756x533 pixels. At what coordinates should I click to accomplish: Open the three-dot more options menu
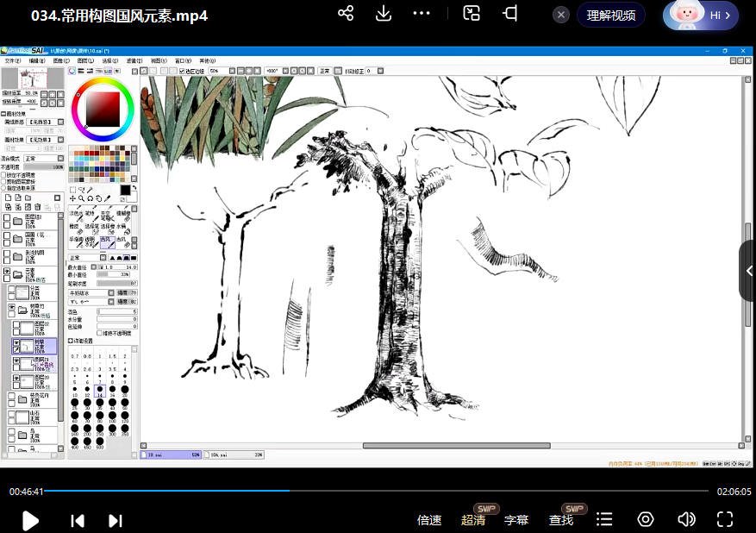tap(422, 14)
